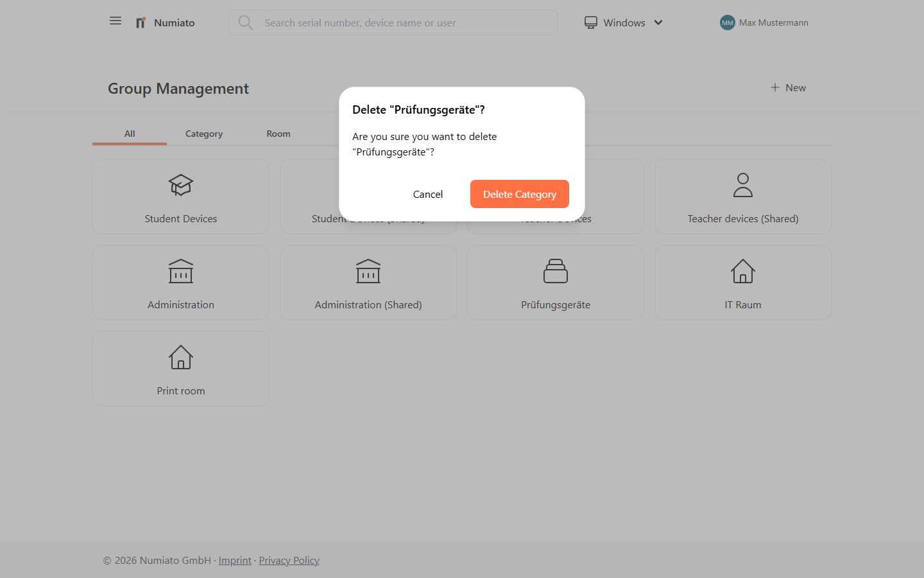Click the New group button
The height and width of the screenshot is (578, 924).
[788, 87]
